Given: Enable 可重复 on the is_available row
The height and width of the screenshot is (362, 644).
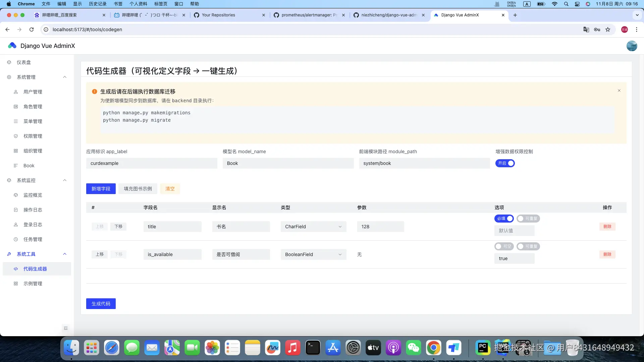Looking at the screenshot, I should tap(528, 246).
